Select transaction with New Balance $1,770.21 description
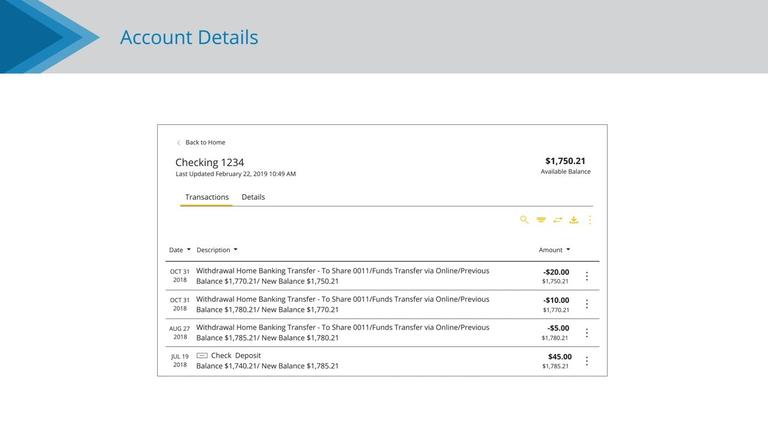The image size is (768, 432). click(x=342, y=304)
